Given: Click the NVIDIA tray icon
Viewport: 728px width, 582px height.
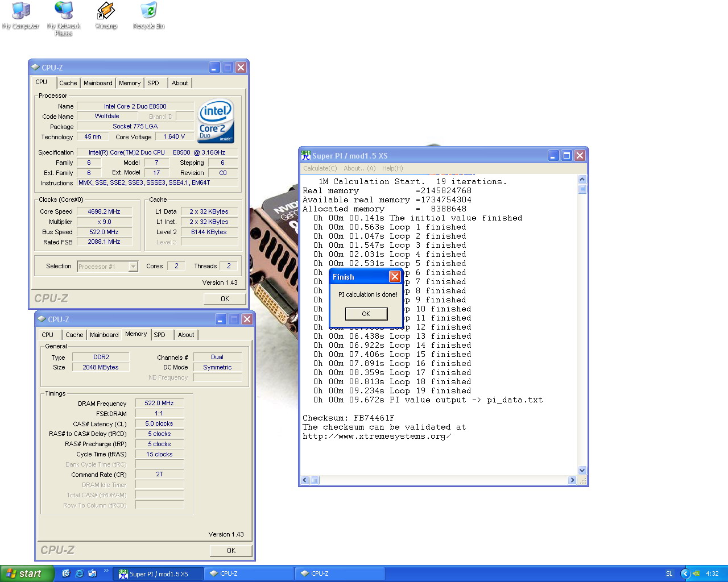Looking at the screenshot, I should [x=696, y=573].
